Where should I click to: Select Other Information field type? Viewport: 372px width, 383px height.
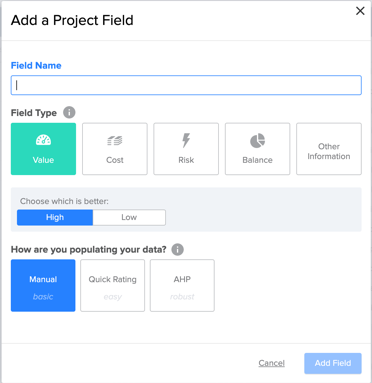(329, 149)
